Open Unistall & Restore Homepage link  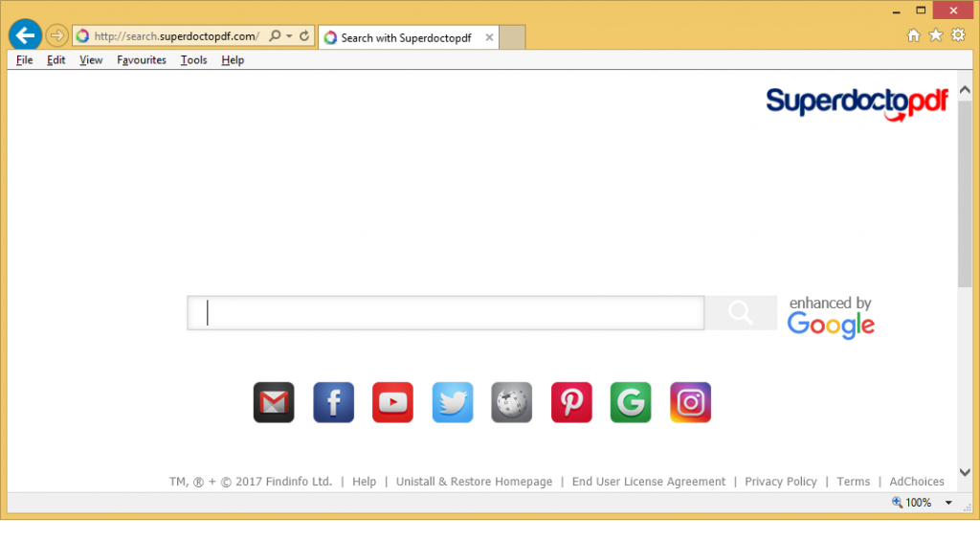point(474,482)
